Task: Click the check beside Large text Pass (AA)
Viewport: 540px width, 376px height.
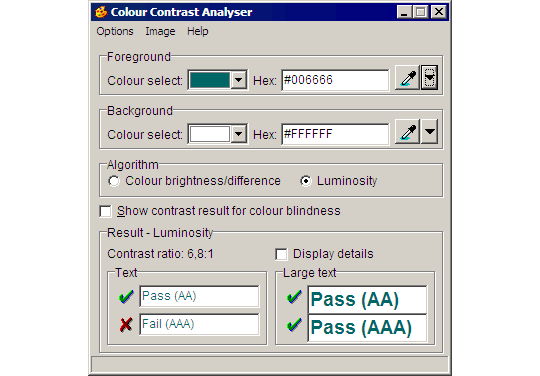Action: 294,297
